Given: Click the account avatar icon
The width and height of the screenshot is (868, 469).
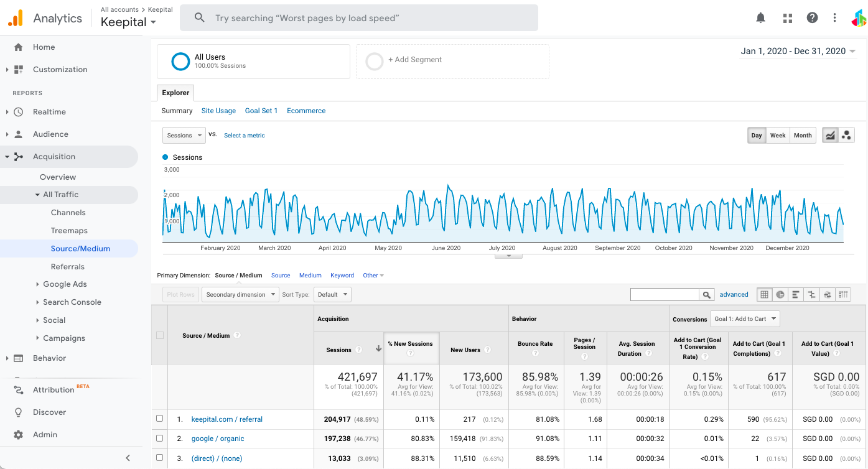Looking at the screenshot, I should click(x=859, y=18).
